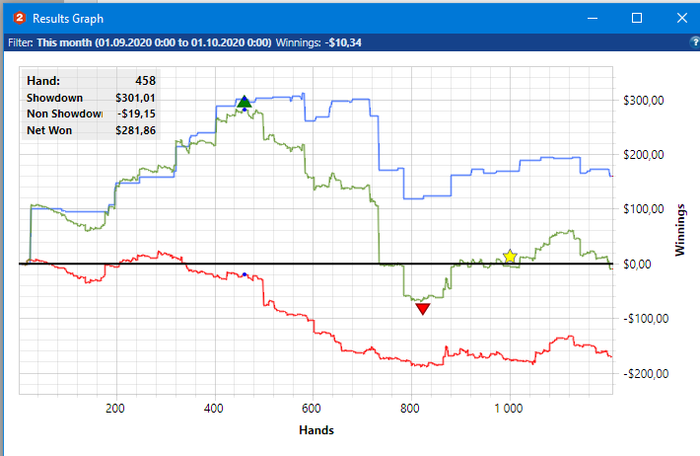
Task: Click the filter 'This month' date range
Action: click(x=154, y=43)
